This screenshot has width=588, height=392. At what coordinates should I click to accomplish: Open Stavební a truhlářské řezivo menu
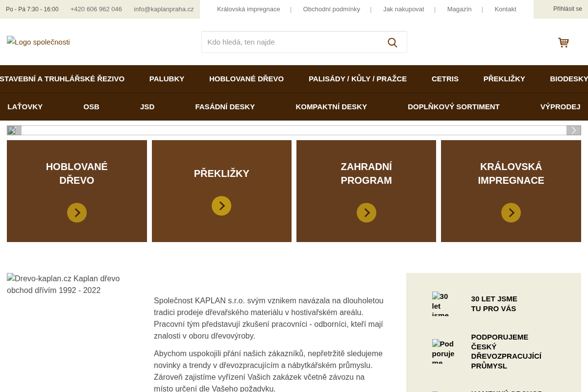click(x=62, y=79)
